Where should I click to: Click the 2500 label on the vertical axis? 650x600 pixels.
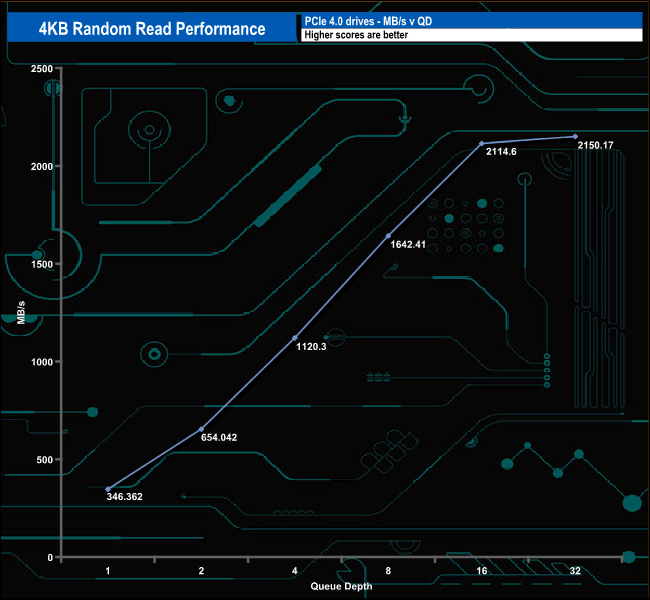pos(42,68)
